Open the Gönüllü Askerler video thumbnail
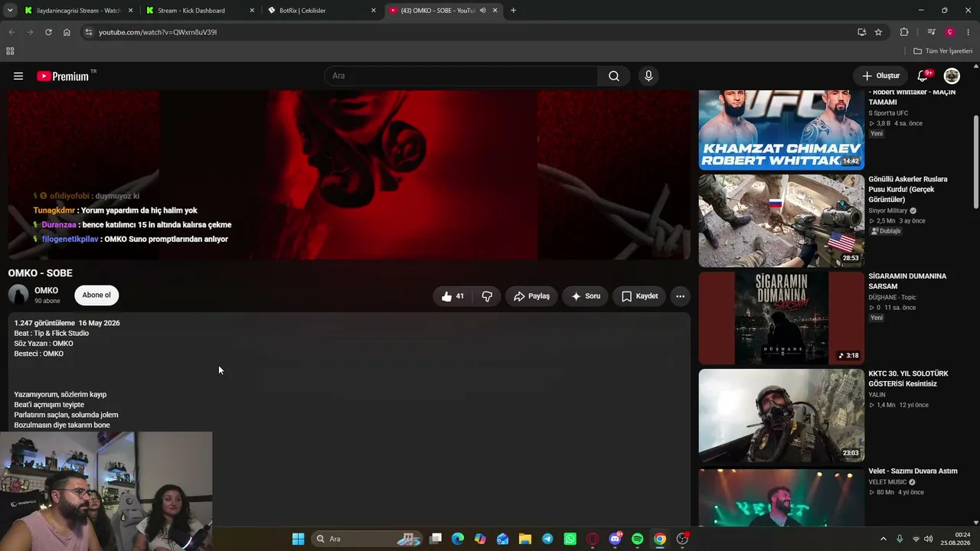 pyautogui.click(x=781, y=220)
